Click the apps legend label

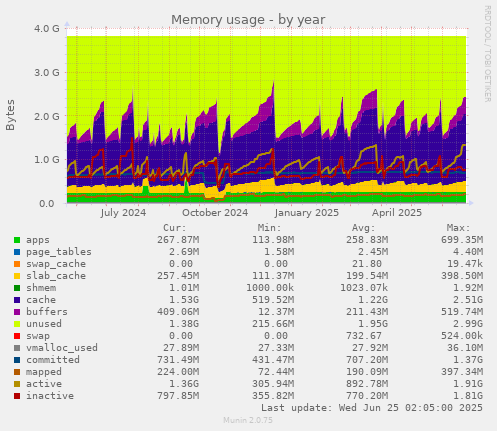(38, 240)
